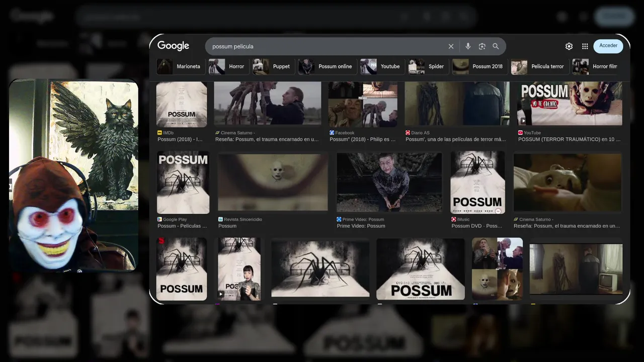The width and height of the screenshot is (644, 362).
Task: Click the Diario AS source favicon
Action: 408,133
